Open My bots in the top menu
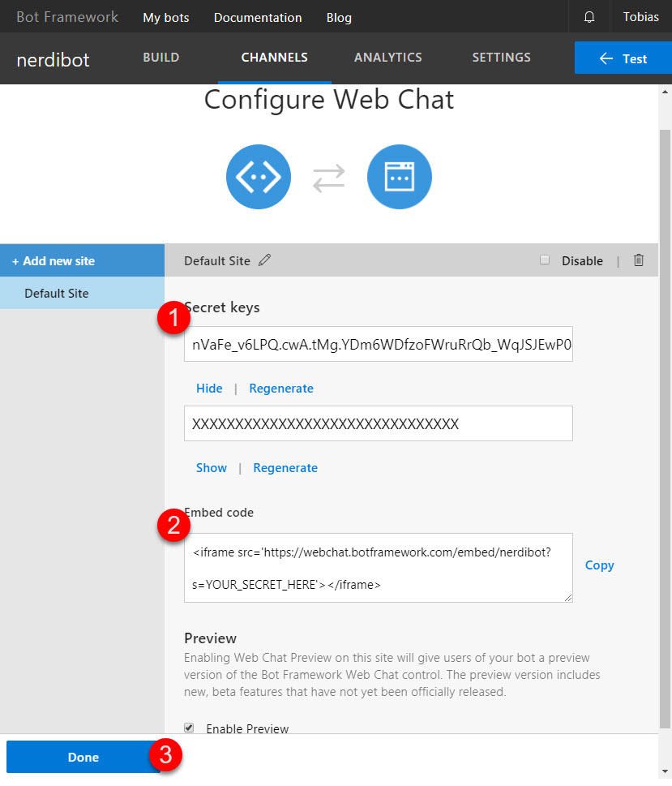Image resolution: width=672 pixels, height=786 pixels. tap(166, 18)
